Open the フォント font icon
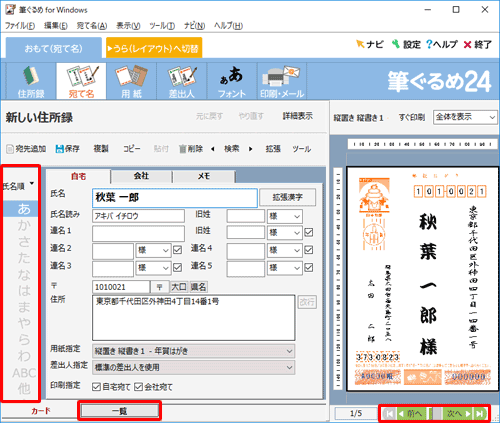Viewport: 500px width, 423px height. [x=232, y=81]
